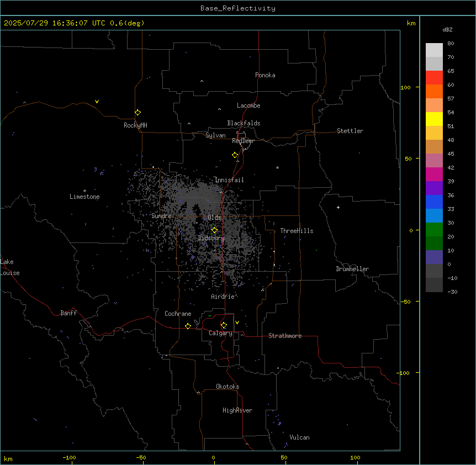Click the Sundre town label
476x465 pixels.
coord(161,216)
